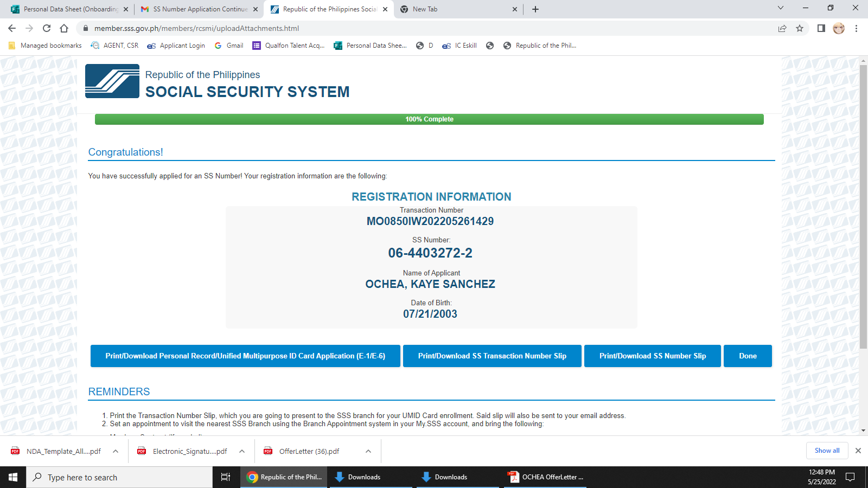868x488 pixels.
Task: Click the Social Security System logo
Action: [112, 81]
